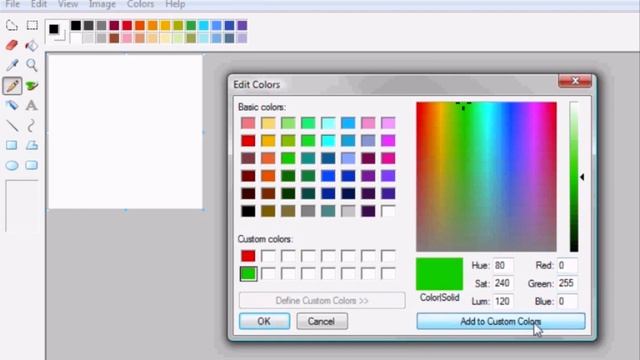Screen dimensions: 640x360
Task: Pick bright blue basic color swatch
Action: coord(328,176)
